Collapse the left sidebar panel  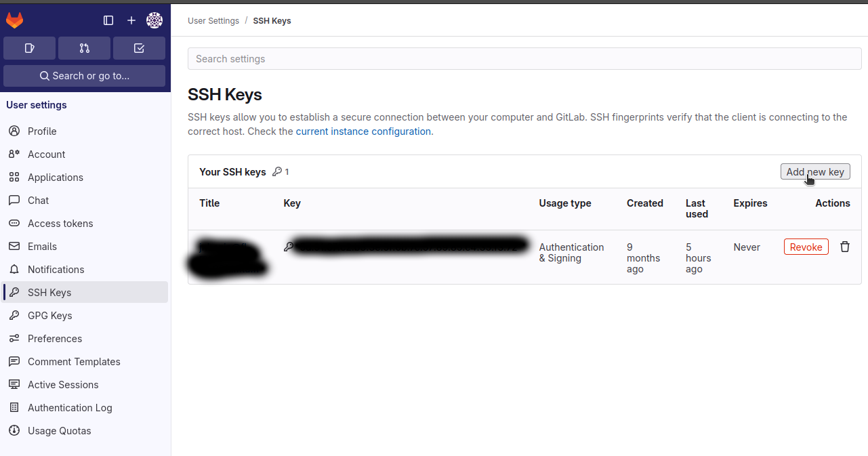[x=108, y=20]
